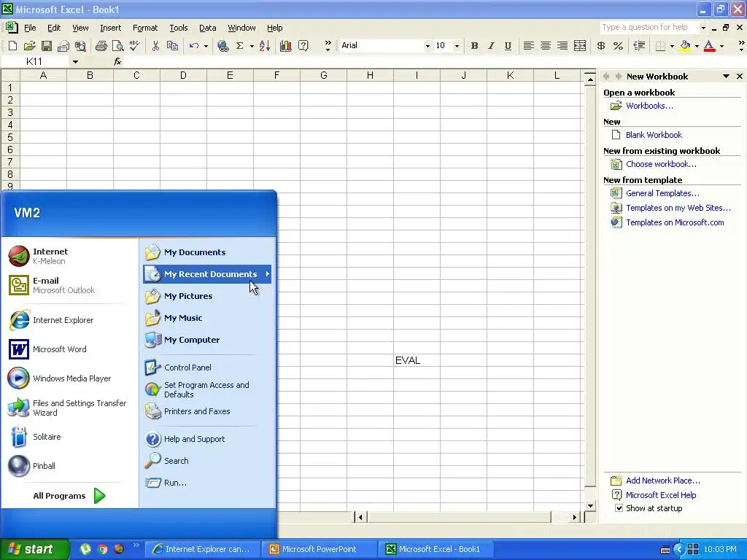Image resolution: width=747 pixels, height=560 pixels.
Task: Toggle Underline formatting
Action: (508, 46)
